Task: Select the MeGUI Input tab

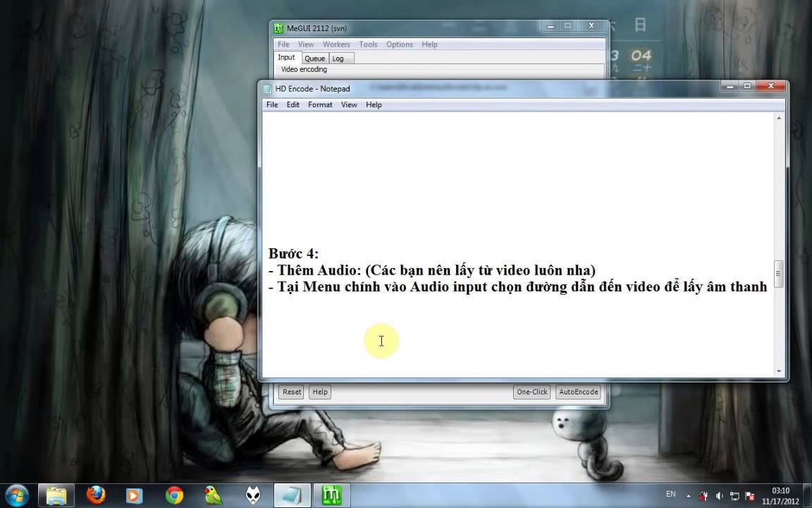Action: click(286, 58)
